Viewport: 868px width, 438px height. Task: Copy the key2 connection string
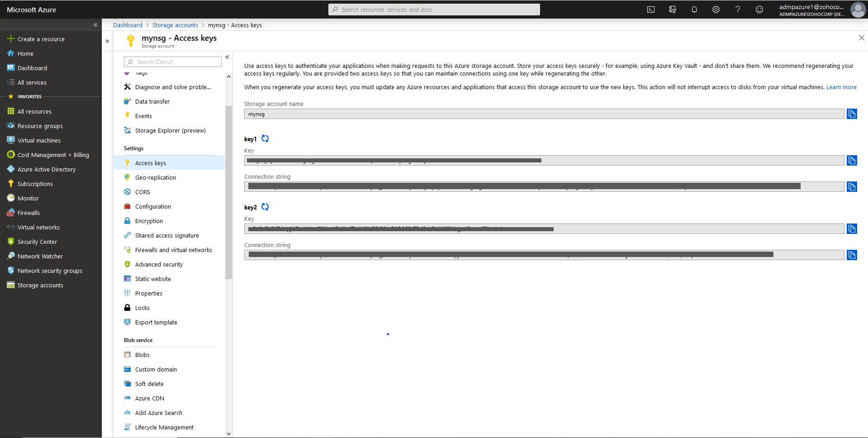852,255
